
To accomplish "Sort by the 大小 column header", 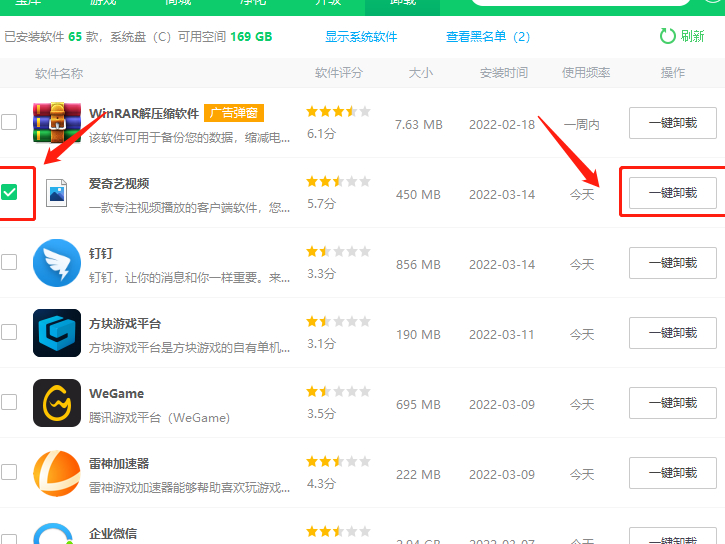I will pos(421,73).
